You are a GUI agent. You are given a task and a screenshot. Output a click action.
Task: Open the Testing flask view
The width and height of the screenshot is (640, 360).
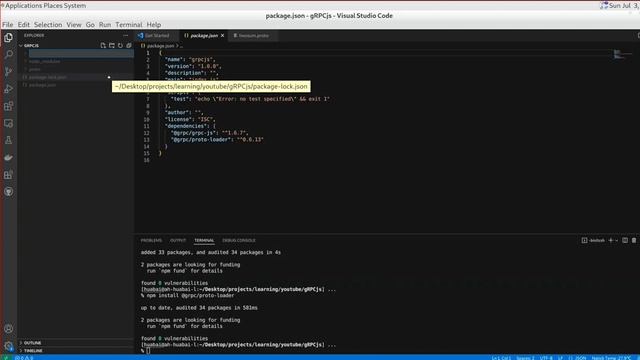tap(8, 140)
